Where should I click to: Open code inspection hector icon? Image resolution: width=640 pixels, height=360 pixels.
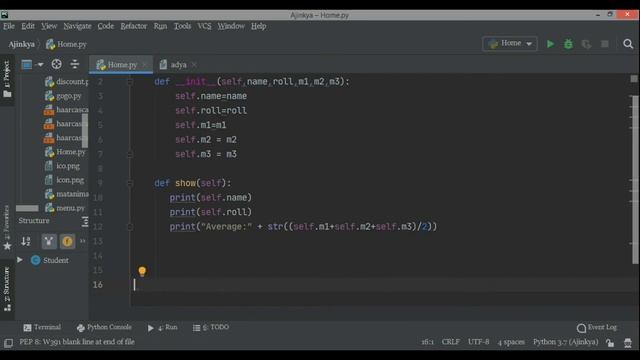tap(628, 342)
